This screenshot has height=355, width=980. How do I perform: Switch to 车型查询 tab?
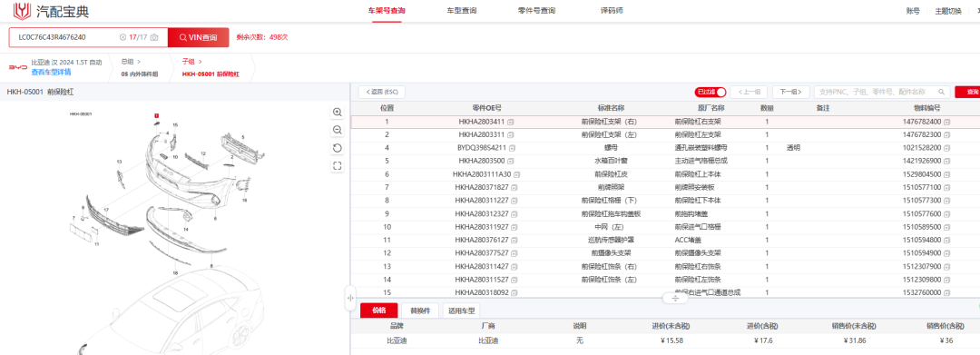[462, 11]
